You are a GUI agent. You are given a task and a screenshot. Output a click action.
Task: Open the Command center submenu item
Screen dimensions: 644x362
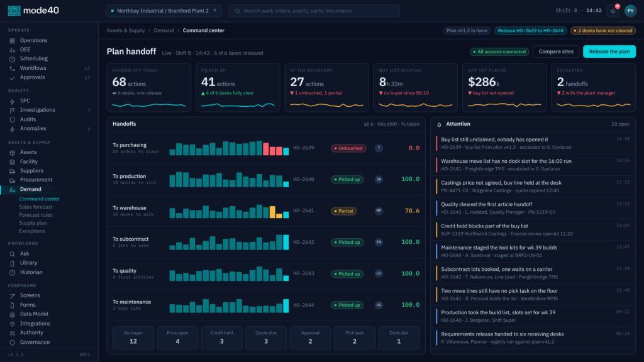coord(40,199)
